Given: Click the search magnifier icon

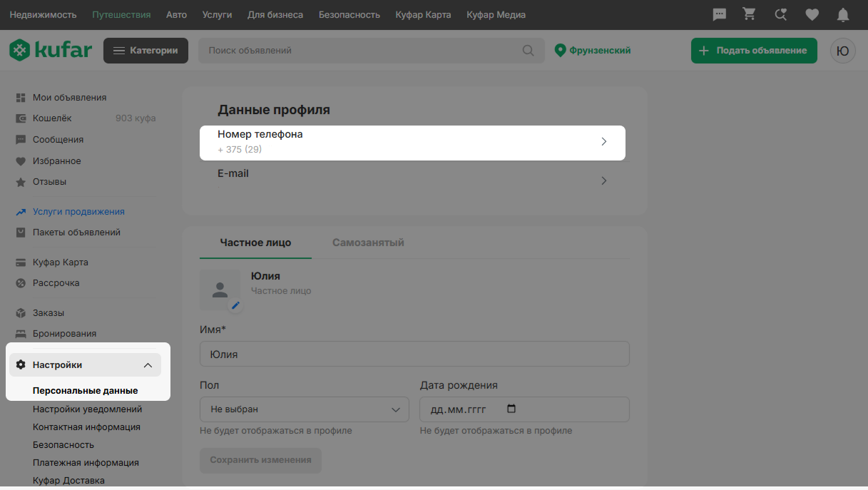Looking at the screenshot, I should pyautogui.click(x=528, y=51).
